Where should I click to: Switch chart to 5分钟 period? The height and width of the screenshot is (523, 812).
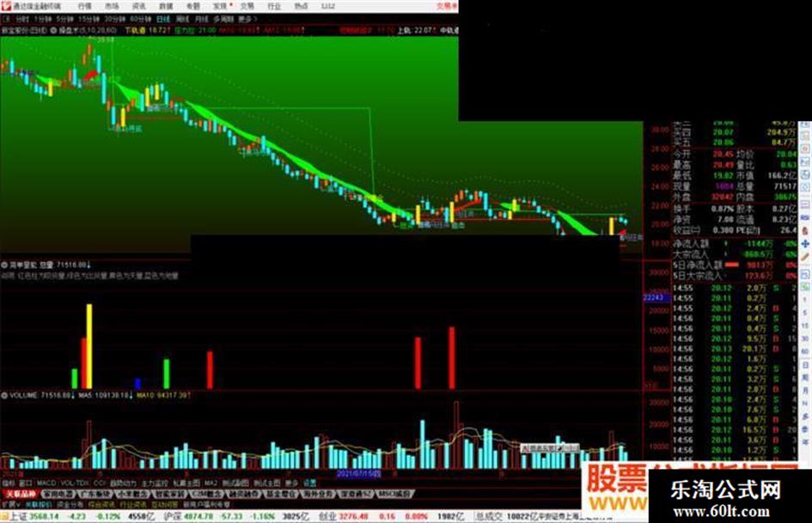[x=64, y=19]
